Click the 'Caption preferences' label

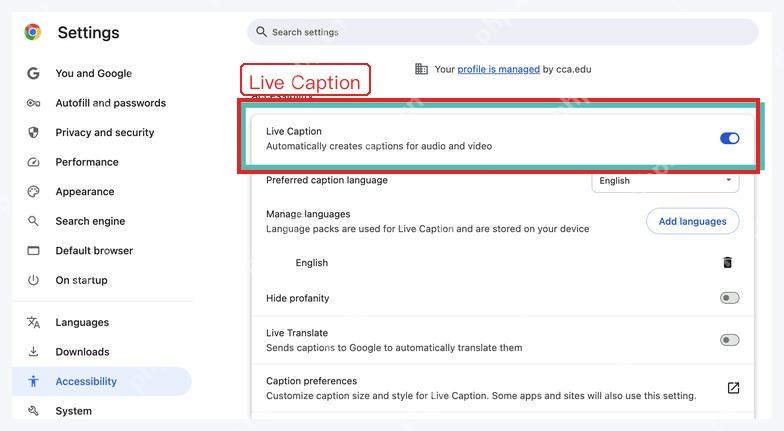click(312, 380)
